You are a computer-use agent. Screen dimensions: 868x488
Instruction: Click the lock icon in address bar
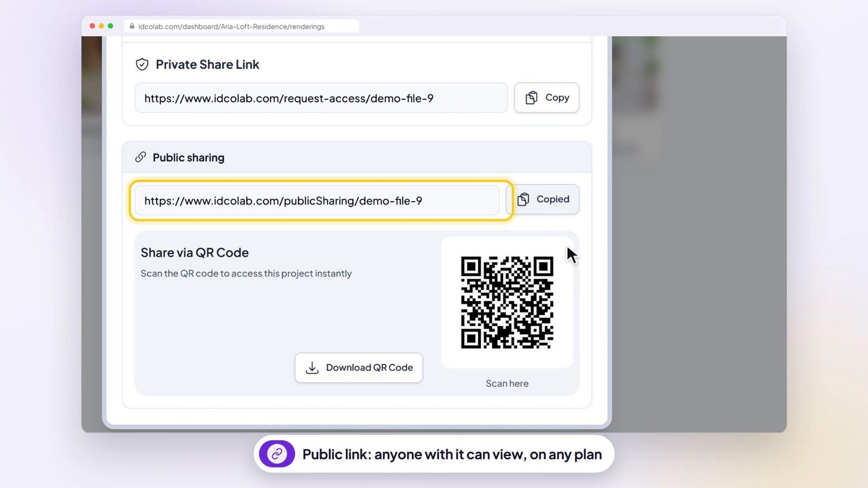(x=132, y=26)
